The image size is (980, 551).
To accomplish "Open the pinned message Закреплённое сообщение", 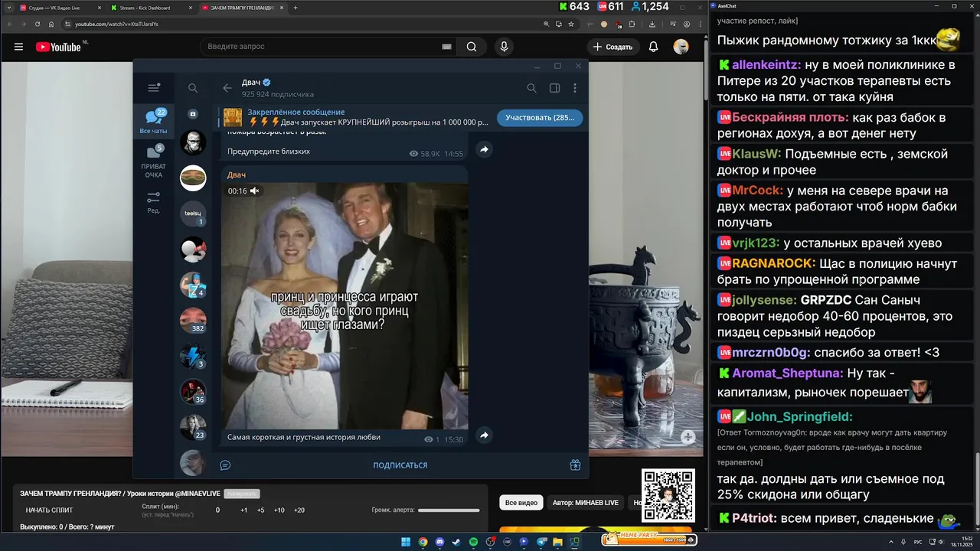I will 355,117.
